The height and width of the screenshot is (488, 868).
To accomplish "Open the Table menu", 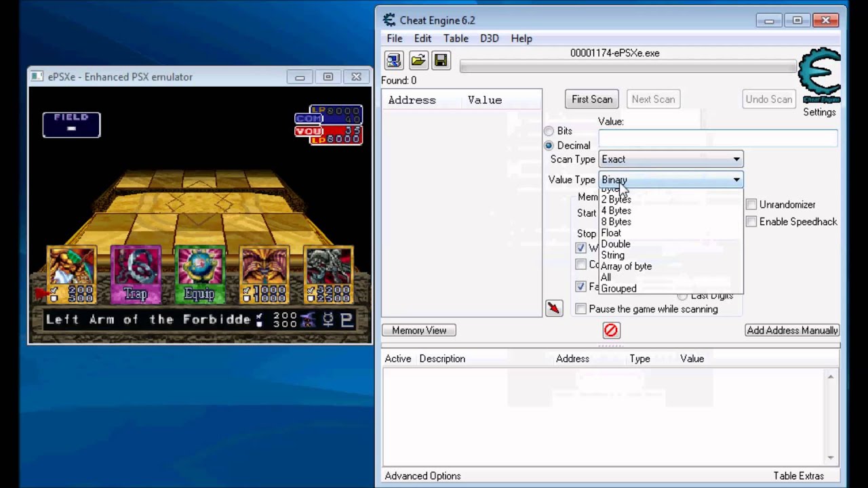I will (456, 39).
